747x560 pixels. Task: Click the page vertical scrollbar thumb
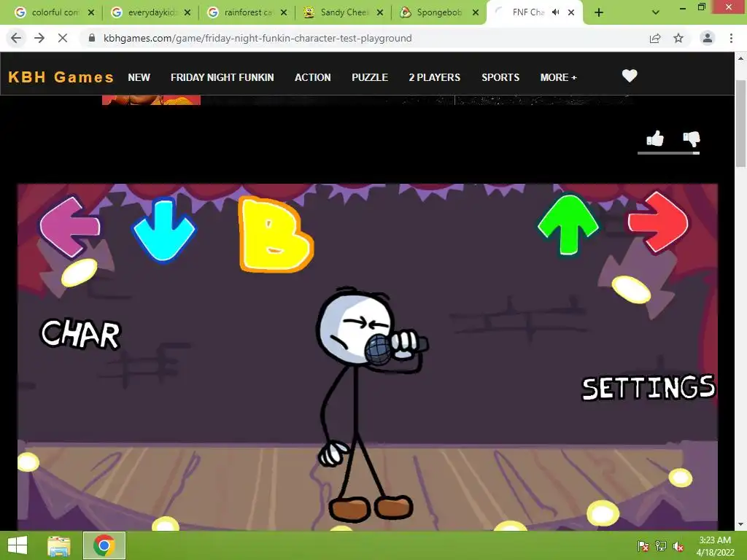(x=740, y=124)
